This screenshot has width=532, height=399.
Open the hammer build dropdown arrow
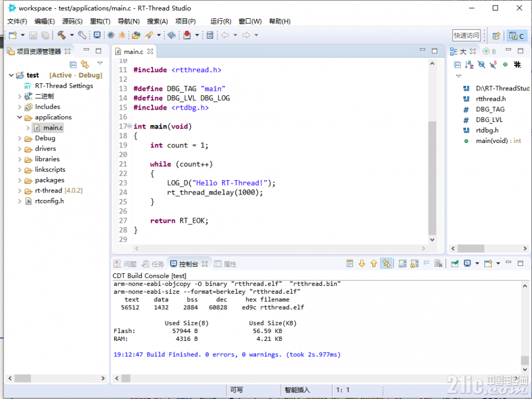71,35
